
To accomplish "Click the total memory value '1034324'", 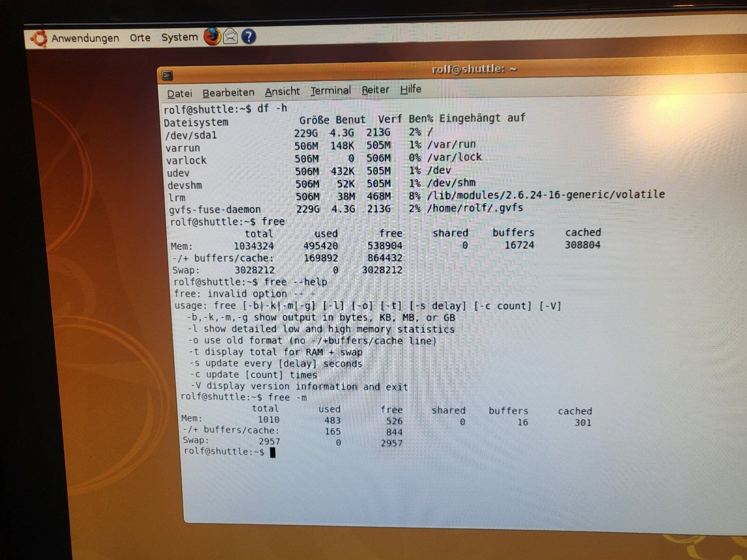I will (x=254, y=246).
